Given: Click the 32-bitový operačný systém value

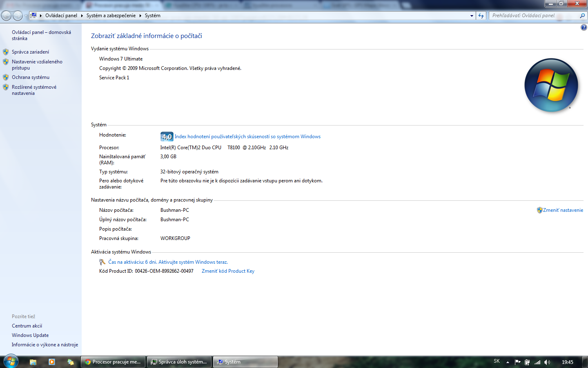Looking at the screenshot, I should click(189, 172).
